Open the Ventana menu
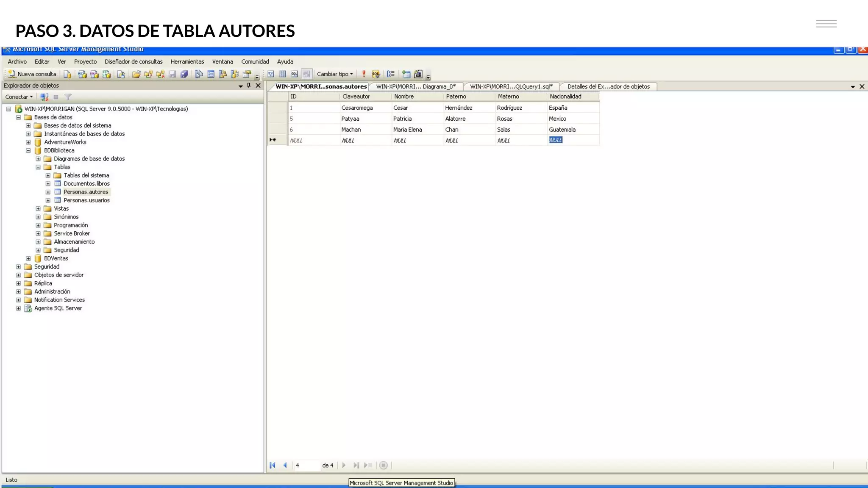This screenshot has width=868, height=488. (x=223, y=62)
